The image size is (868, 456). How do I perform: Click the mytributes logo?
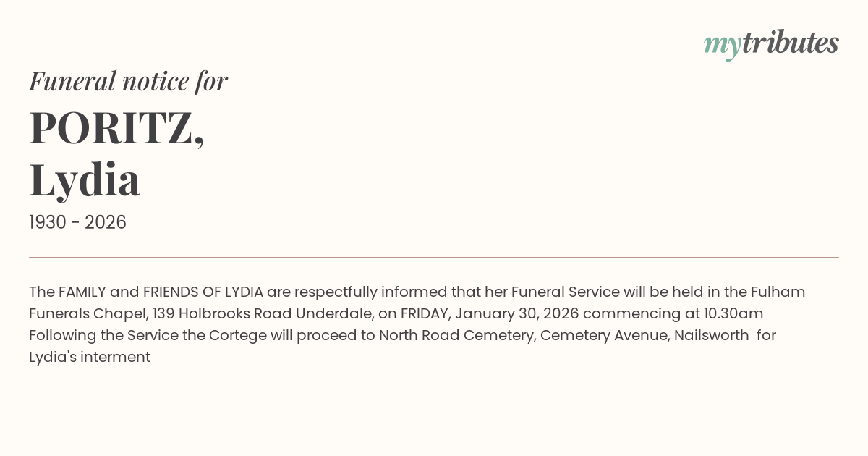pos(771,43)
